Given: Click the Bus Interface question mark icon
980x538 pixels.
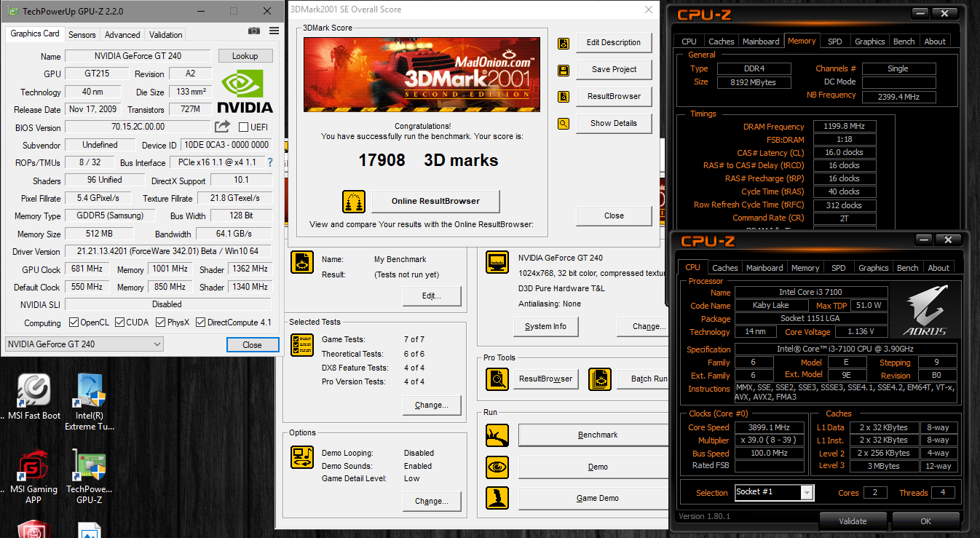Looking at the screenshot, I should click(270, 162).
